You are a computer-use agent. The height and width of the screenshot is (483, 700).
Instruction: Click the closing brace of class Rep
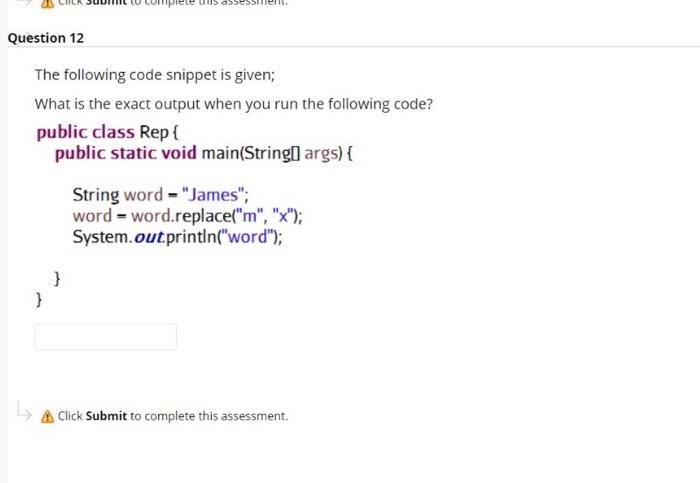[x=39, y=299]
